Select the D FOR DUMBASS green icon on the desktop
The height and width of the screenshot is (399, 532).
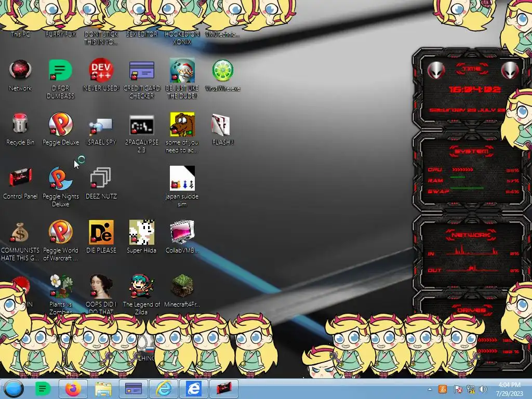[x=60, y=78]
